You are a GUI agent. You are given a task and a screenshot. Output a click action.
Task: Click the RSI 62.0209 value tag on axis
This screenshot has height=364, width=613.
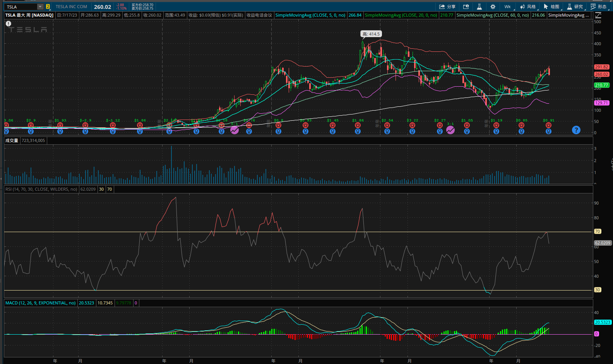(603, 243)
